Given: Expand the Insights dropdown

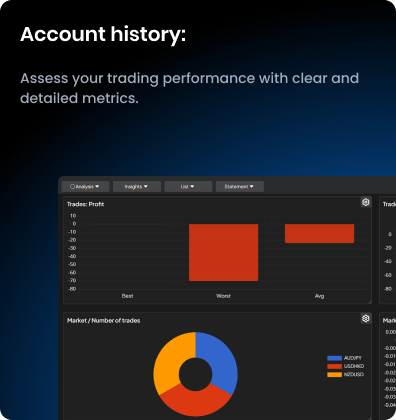Looking at the screenshot, I should (137, 187).
